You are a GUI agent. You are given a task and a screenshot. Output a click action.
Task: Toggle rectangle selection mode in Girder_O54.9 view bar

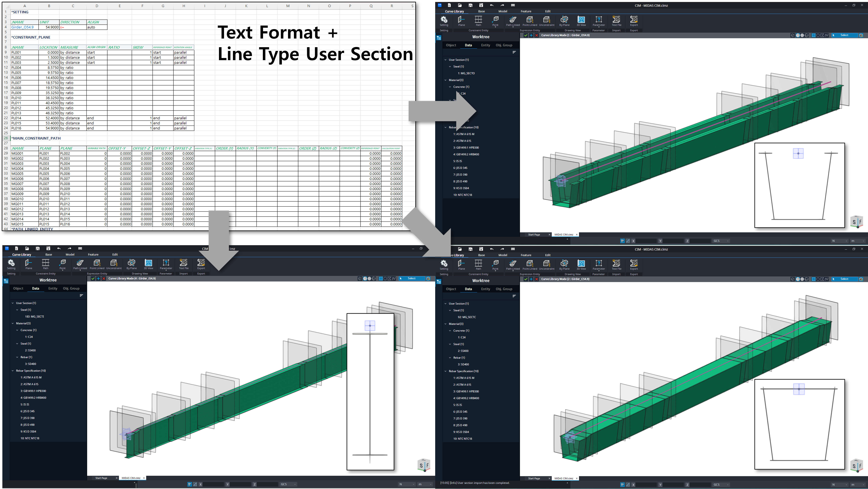(x=814, y=35)
